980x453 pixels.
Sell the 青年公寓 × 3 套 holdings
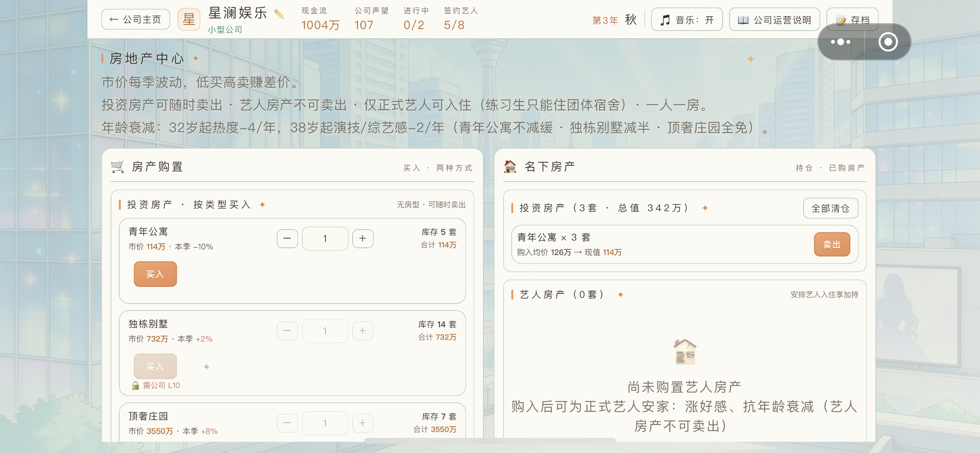(832, 244)
